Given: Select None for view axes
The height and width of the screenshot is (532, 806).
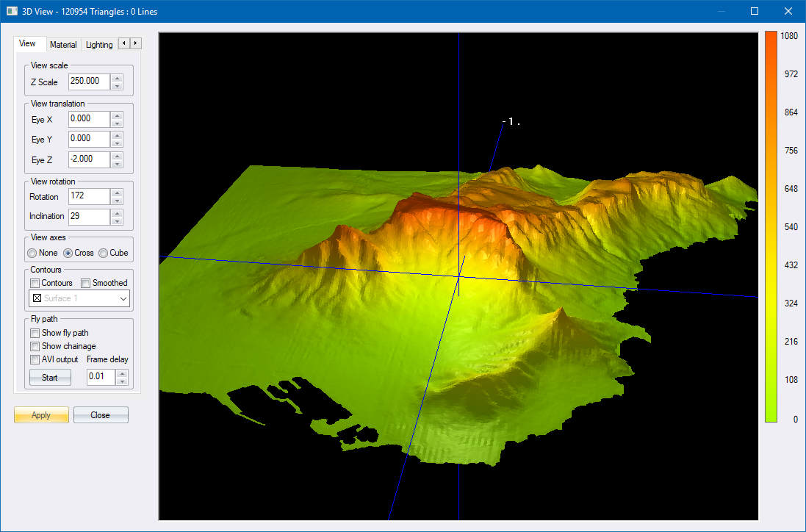Looking at the screenshot, I should [32, 253].
